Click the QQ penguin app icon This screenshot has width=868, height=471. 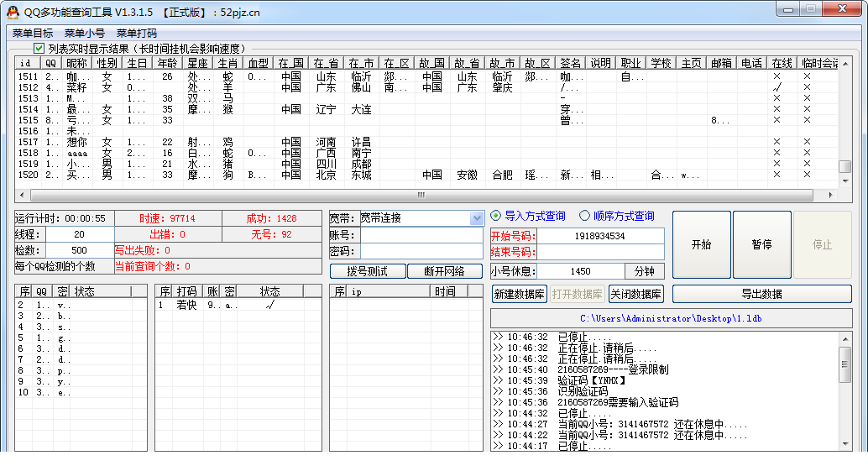13,12
